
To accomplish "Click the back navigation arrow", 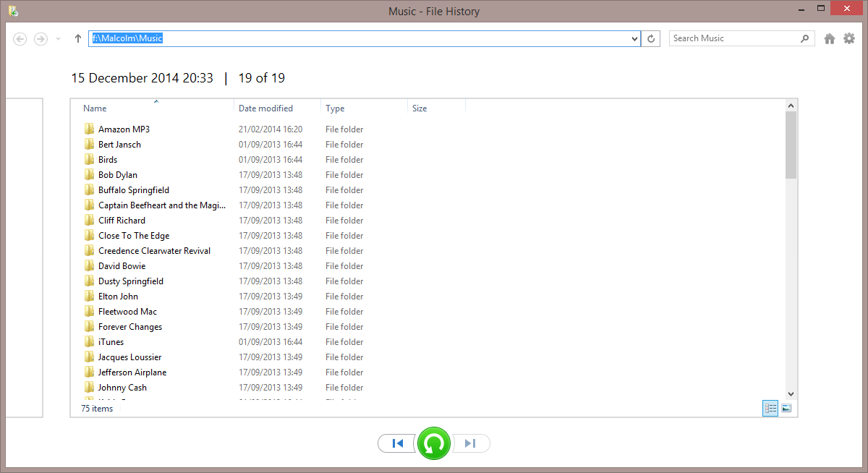I will [20, 38].
